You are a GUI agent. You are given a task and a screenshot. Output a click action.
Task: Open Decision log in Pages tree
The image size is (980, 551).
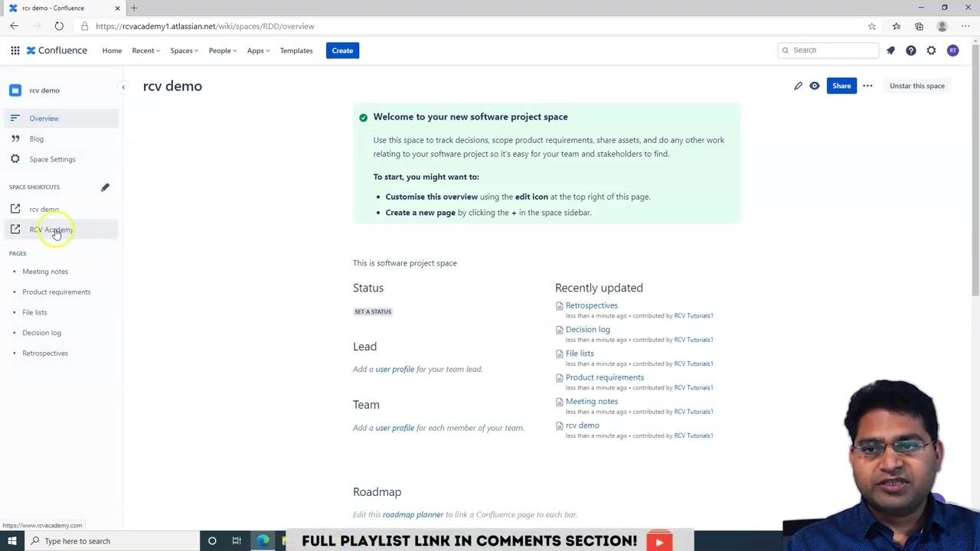click(x=41, y=333)
